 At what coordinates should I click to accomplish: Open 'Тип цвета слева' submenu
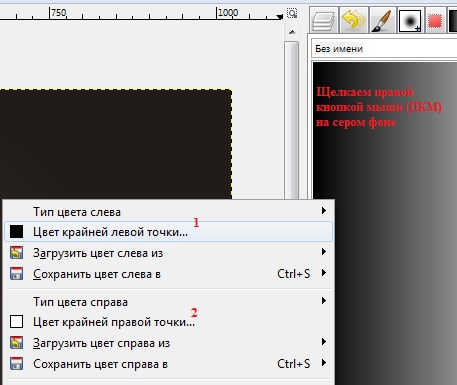point(168,211)
